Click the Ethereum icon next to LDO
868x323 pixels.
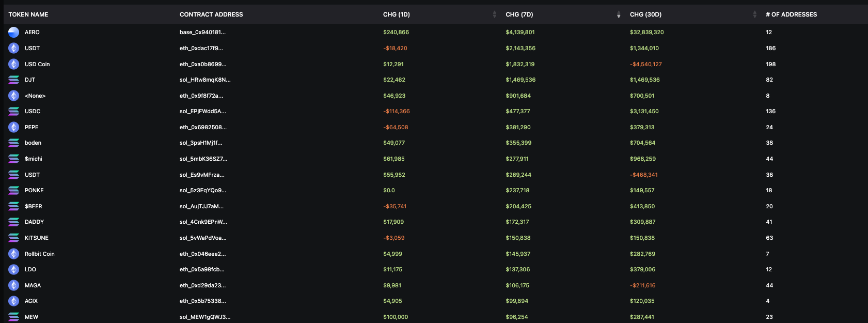(x=14, y=269)
